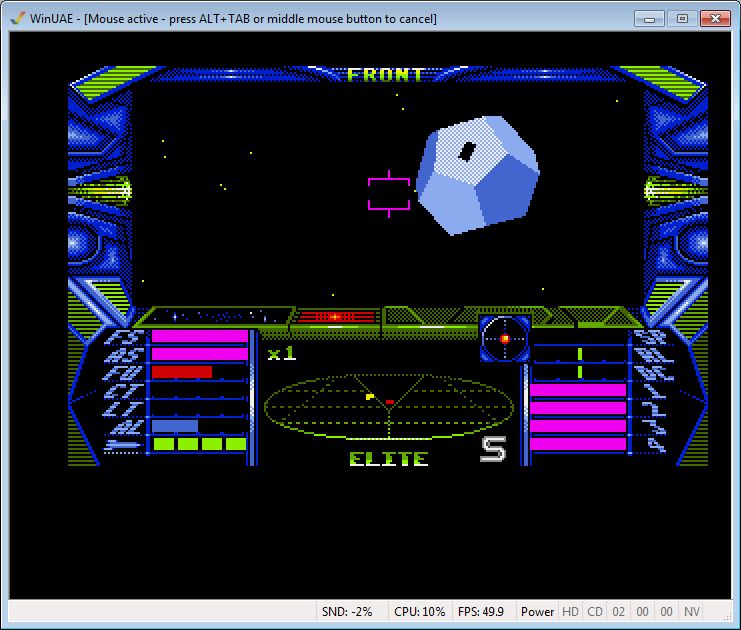
Task: Click the WinUAE app icon in title bar
Action: point(17,18)
